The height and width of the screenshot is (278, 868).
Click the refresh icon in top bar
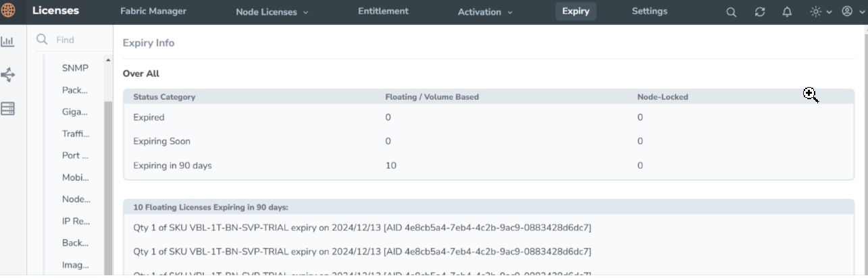point(760,12)
